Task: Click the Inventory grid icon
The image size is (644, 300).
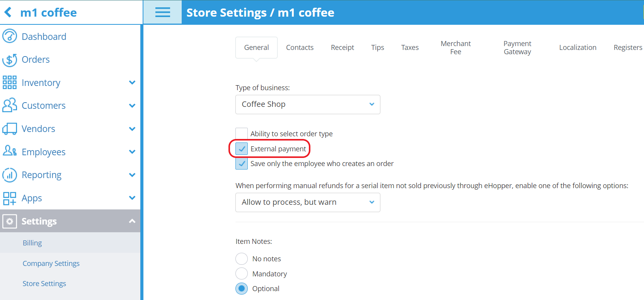Action: point(10,82)
